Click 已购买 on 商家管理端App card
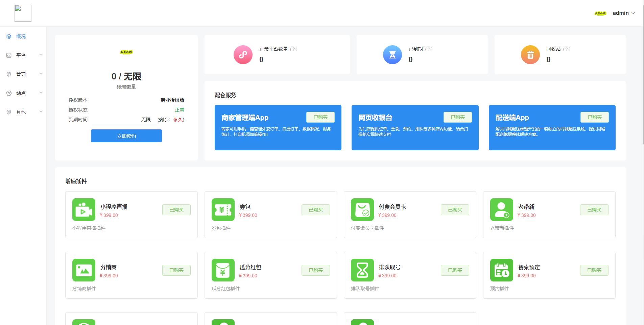This screenshot has width=644, height=325. [320, 117]
